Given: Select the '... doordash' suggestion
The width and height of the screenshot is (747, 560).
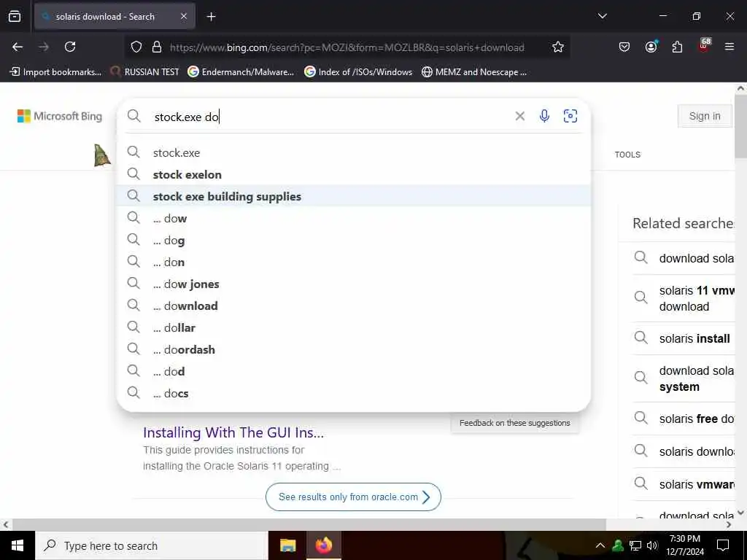Looking at the screenshot, I should tap(354, 350).
